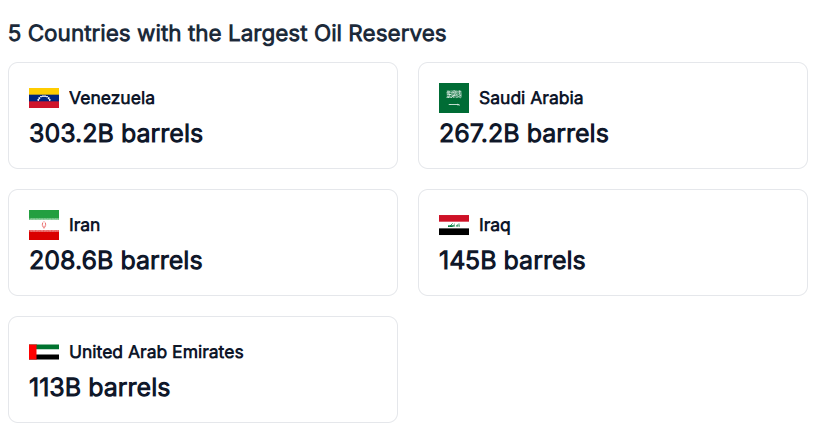
Task: Open the Venezuela reserves card
Action: point(300,115)
